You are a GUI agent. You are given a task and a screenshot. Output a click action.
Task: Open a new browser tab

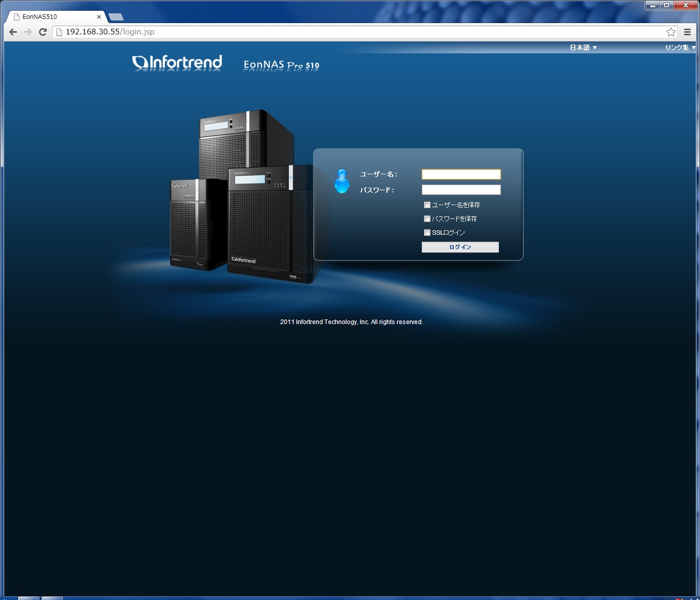pyautogui.click(x=116, y=17)
